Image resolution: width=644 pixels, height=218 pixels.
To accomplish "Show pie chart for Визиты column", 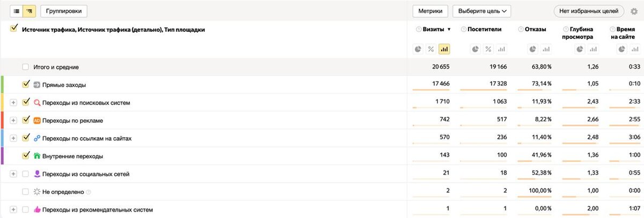I will 419,49.
